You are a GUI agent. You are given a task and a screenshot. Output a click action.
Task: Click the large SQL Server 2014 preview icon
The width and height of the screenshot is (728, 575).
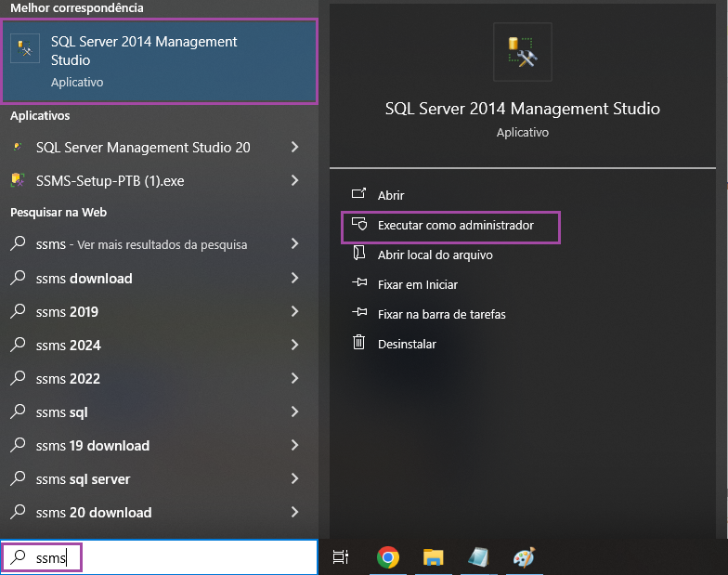(523, 52)
